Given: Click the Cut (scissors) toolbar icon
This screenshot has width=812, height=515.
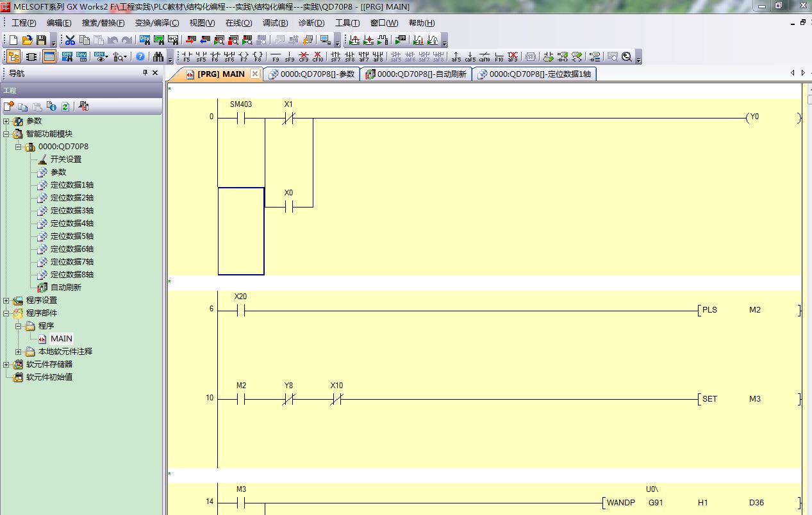Looking at the screenshot, I should click(x=70, y=40).
